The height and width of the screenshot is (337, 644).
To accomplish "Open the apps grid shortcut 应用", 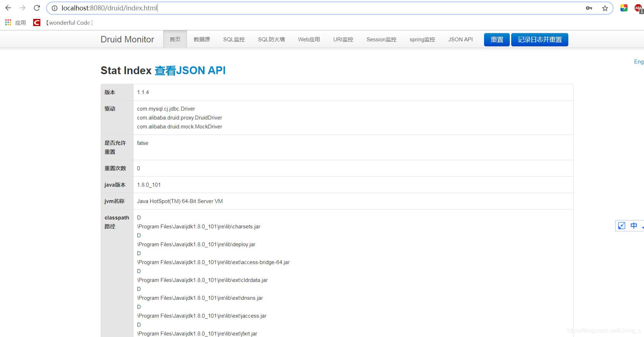I will coord(15,22).
